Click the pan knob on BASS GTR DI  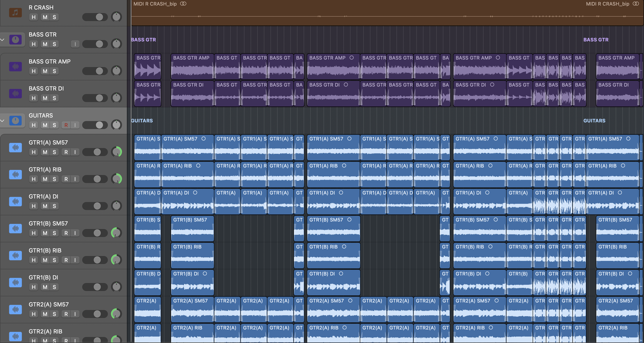116,98
